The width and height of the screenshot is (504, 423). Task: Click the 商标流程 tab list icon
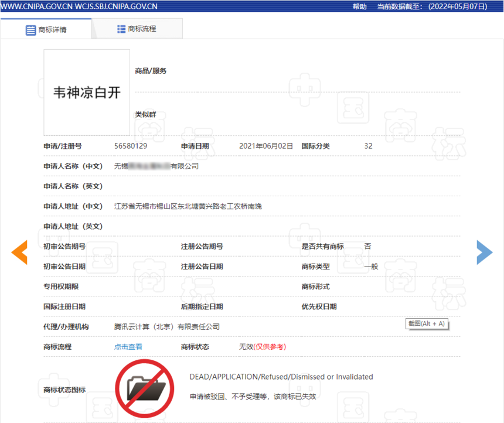pos(121,29)
